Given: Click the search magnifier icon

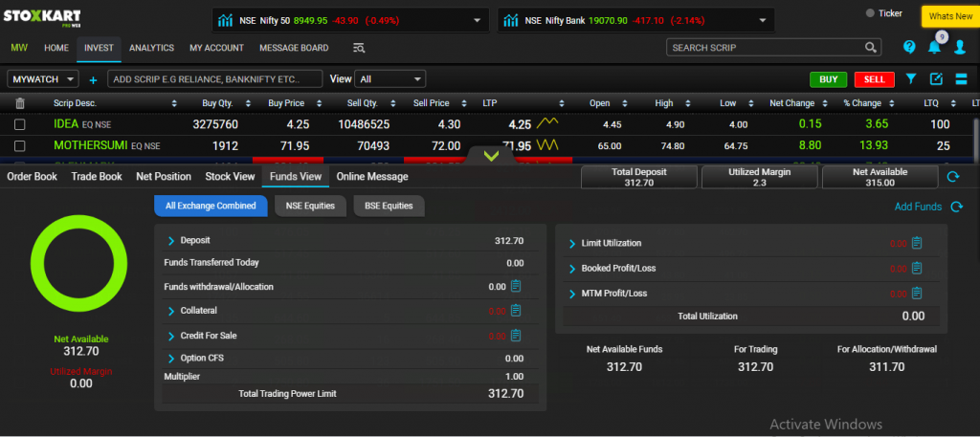Looking at the screenshot, I should point(870,48).
